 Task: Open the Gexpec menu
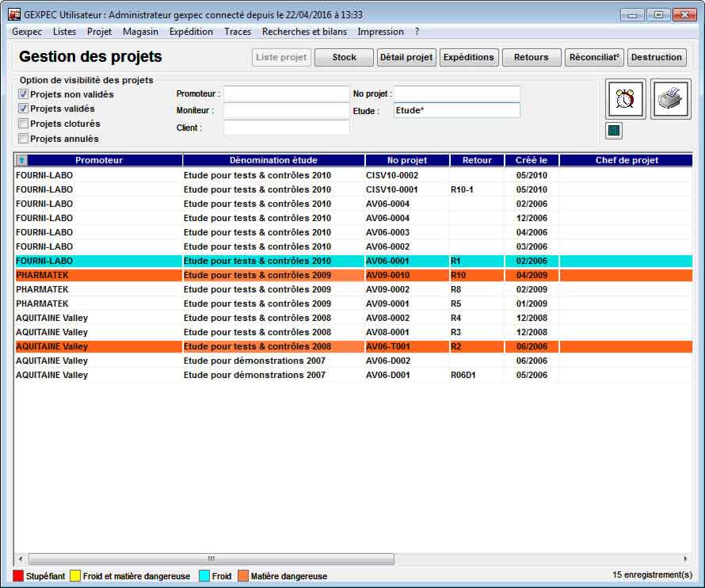tap(26, 32)
